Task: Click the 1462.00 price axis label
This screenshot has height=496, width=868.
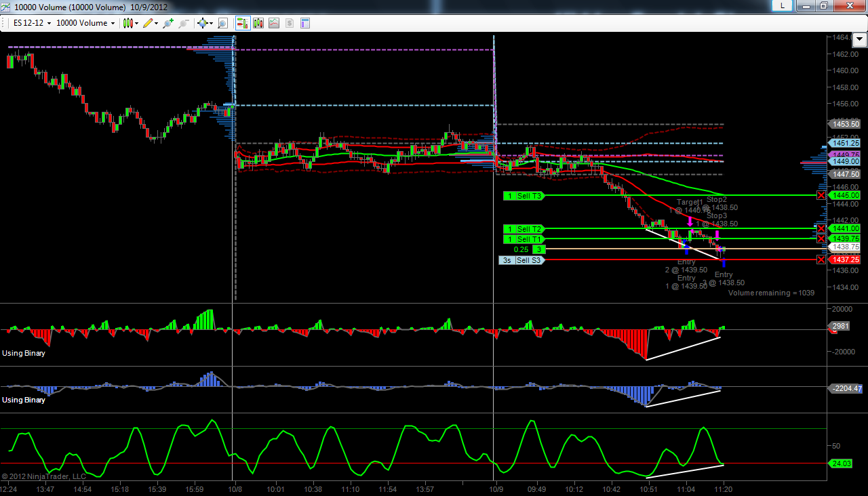Action: pos(844,54)
